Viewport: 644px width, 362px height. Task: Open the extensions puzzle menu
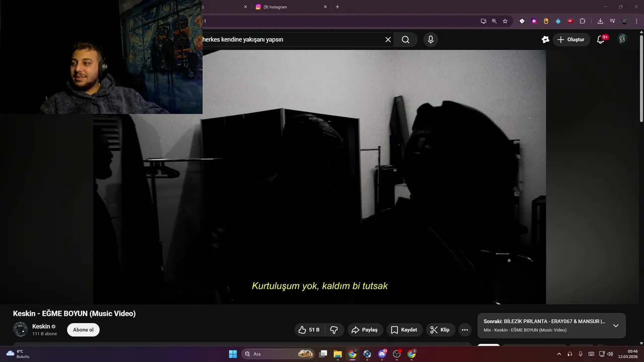(583, 21)
